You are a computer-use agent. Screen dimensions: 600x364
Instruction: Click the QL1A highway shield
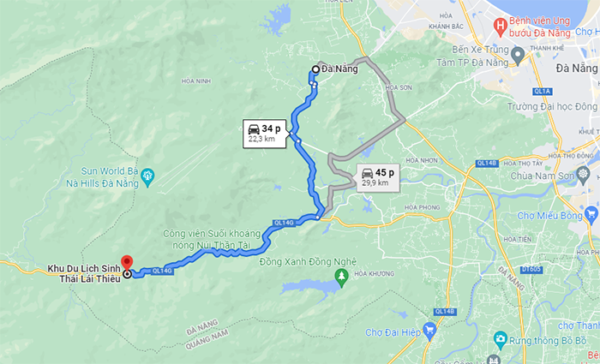[543, 92]
